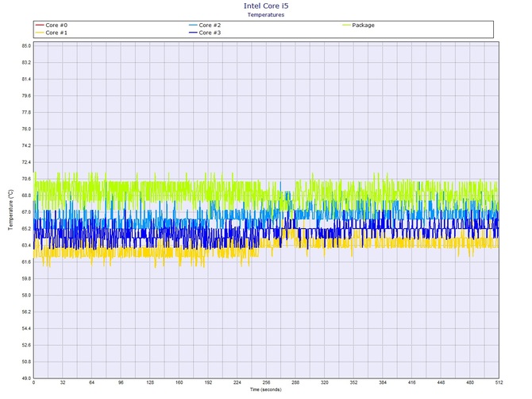Click the Temperature (°C) axis label

(x=10, y=210)
